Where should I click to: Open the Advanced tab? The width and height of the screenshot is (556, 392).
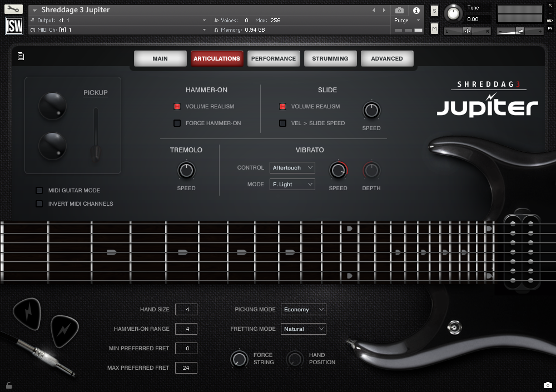[387, 58]
